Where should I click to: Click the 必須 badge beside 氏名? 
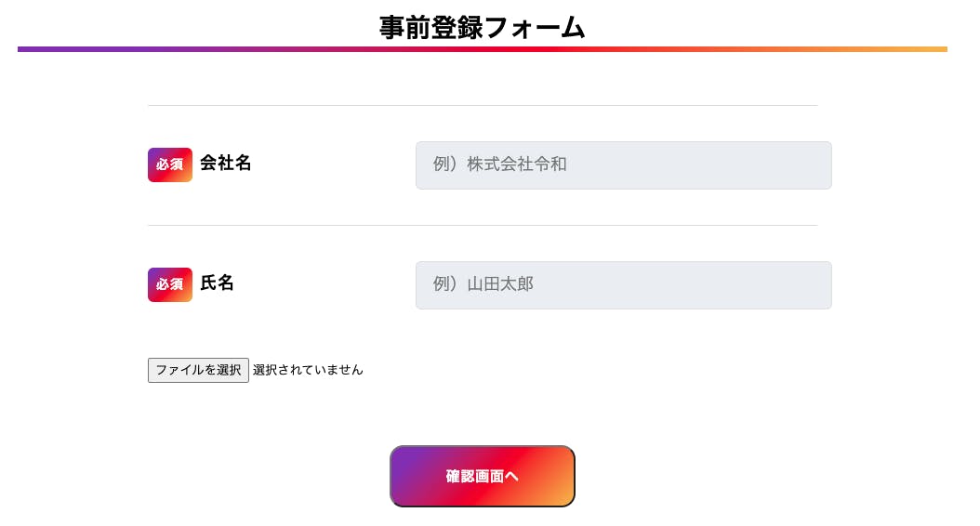(x=169, y=284)
